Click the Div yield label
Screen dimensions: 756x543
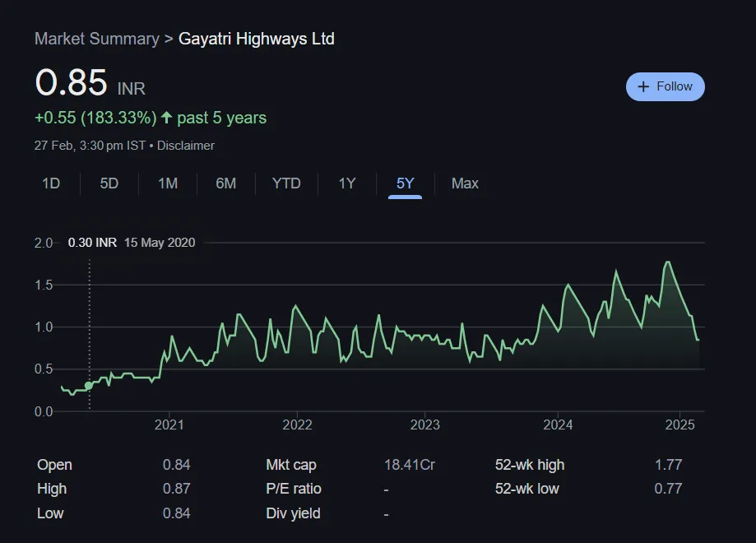[x=293, y=513]
